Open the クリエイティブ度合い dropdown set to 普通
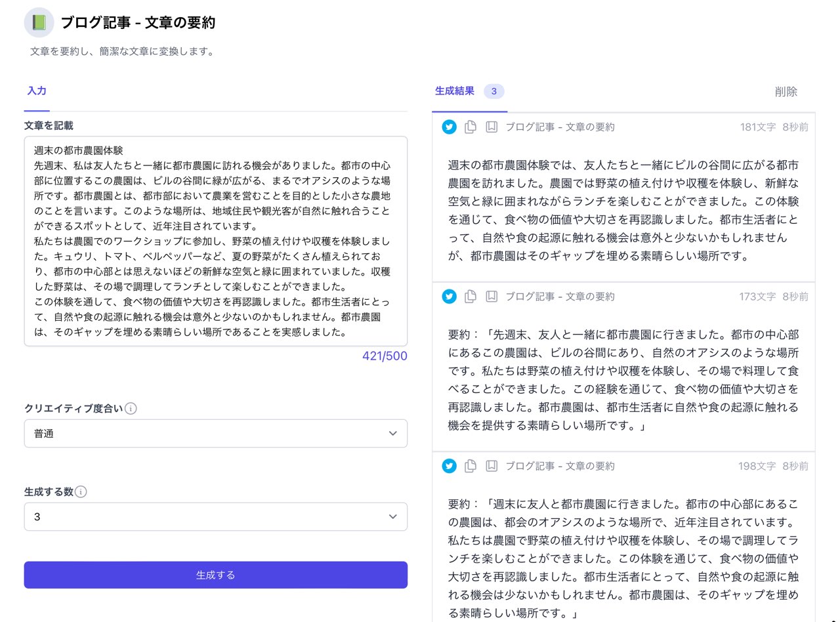Screen dimensions: 840x622 (215, 434)
